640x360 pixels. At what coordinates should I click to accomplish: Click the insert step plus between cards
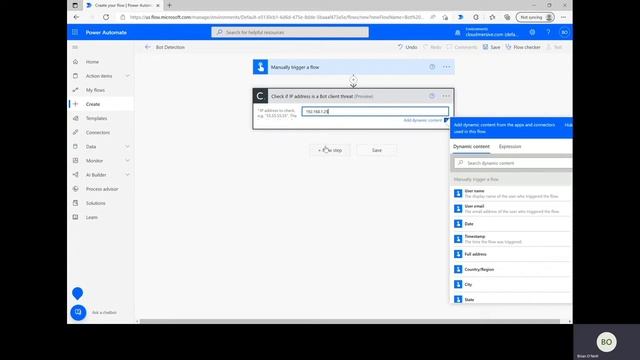353,80
